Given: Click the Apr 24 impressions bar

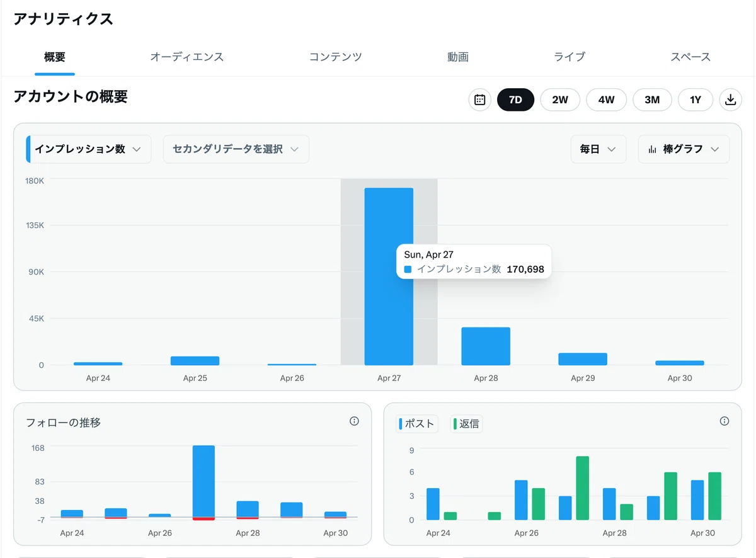Looking at the screenshot, I should [x=98, y=363].
